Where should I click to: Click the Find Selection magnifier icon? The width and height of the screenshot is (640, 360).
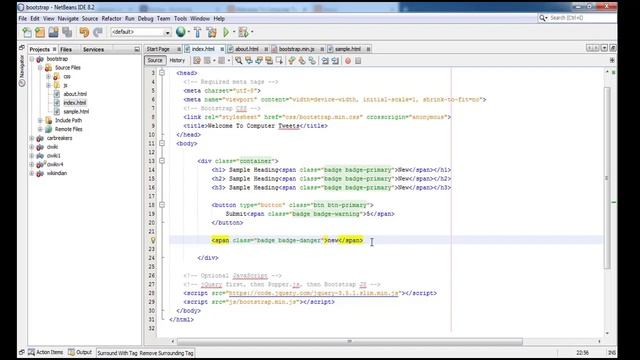coord(238,61)
